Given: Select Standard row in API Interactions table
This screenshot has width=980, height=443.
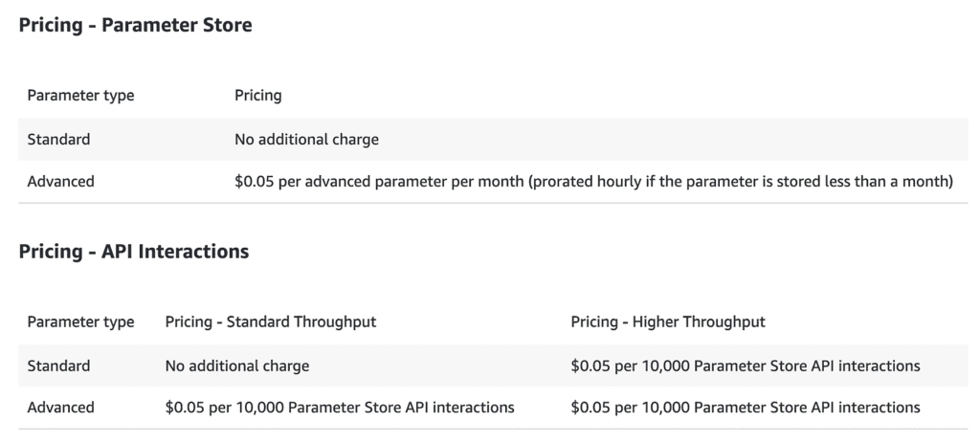Looking at the screenshot, I should 59,365.
